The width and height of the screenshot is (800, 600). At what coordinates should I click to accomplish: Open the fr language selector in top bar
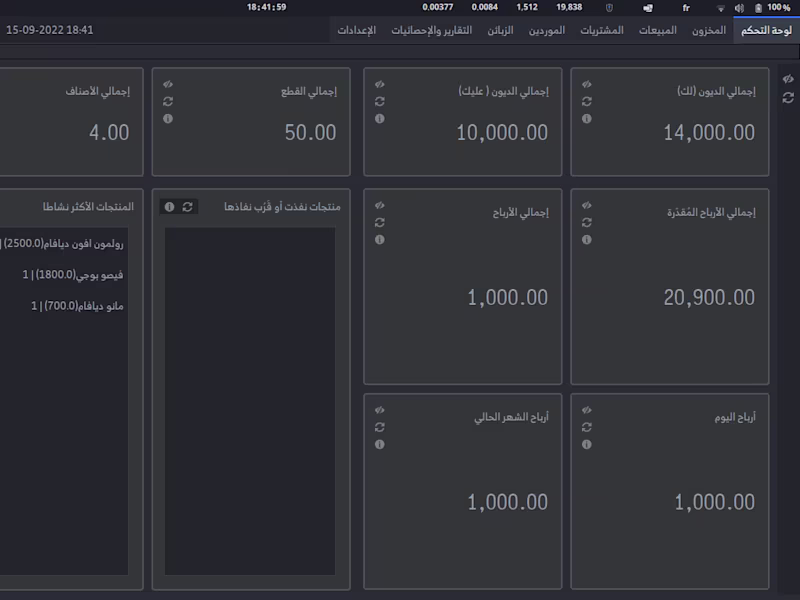click(686, 7)
